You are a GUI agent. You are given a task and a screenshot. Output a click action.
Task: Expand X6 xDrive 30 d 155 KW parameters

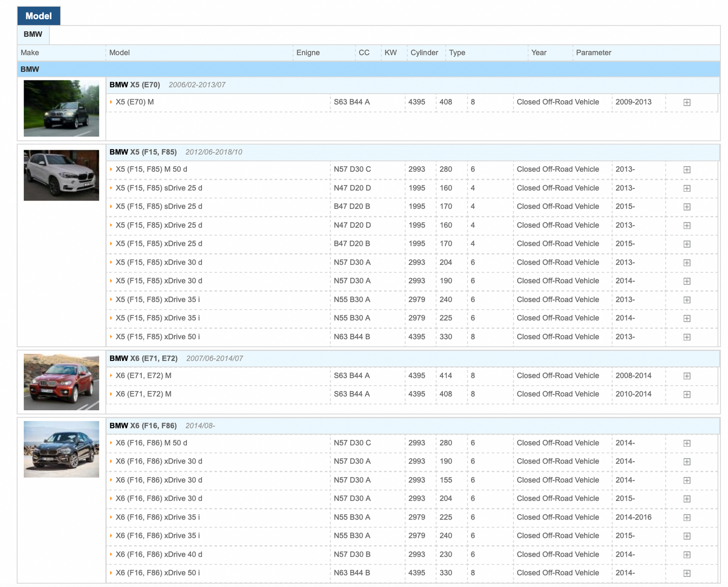687,481
